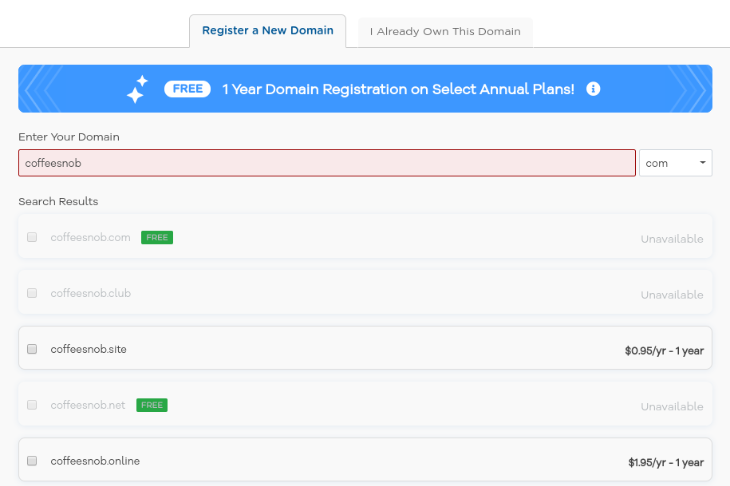Image resolution: width=730 pixels, height=486 pixels.
Task: Click the coffeesnob.site domain name
Action: click(x=89, y=349)
